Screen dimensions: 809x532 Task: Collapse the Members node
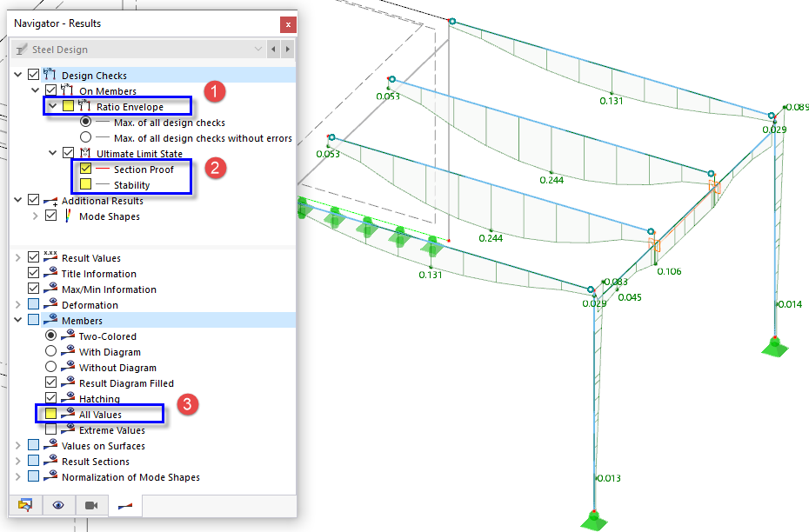click(x=18, y=320)
